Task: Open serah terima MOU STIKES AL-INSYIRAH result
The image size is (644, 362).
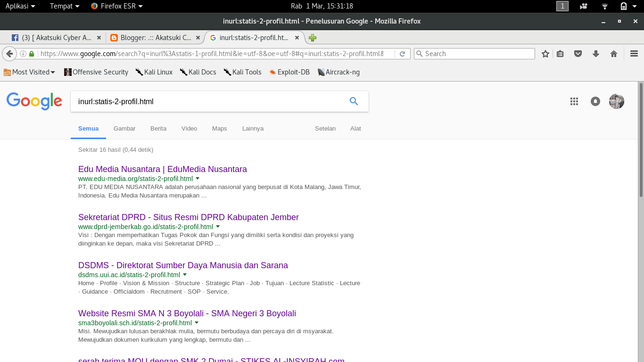Action: [x=211, y=360]
